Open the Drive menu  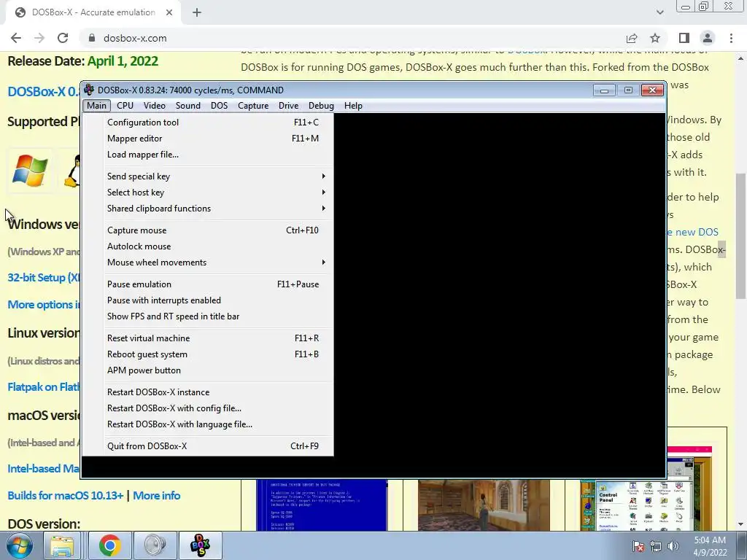tap(288, 106)
